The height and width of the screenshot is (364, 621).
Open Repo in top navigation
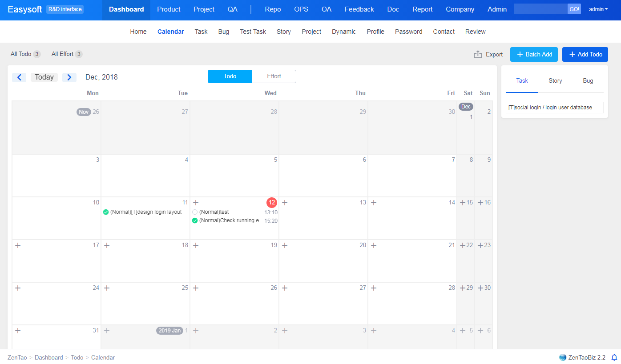click(x=273, y=9)
